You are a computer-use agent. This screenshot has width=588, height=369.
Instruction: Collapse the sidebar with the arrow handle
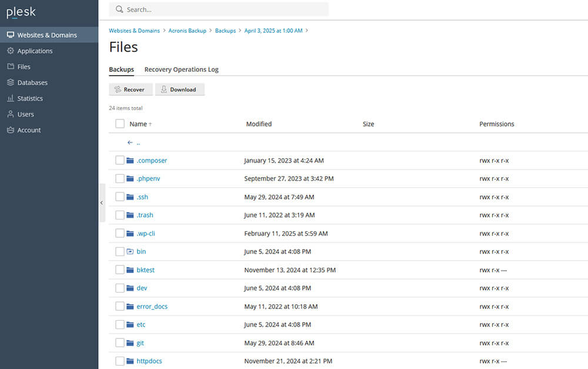pos(102,202)
